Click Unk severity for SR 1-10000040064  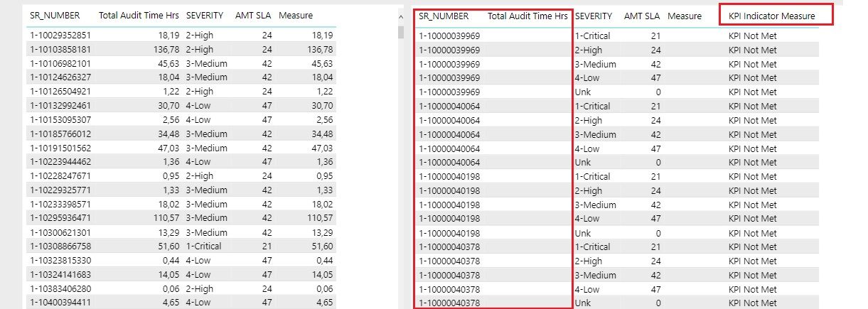582,163
